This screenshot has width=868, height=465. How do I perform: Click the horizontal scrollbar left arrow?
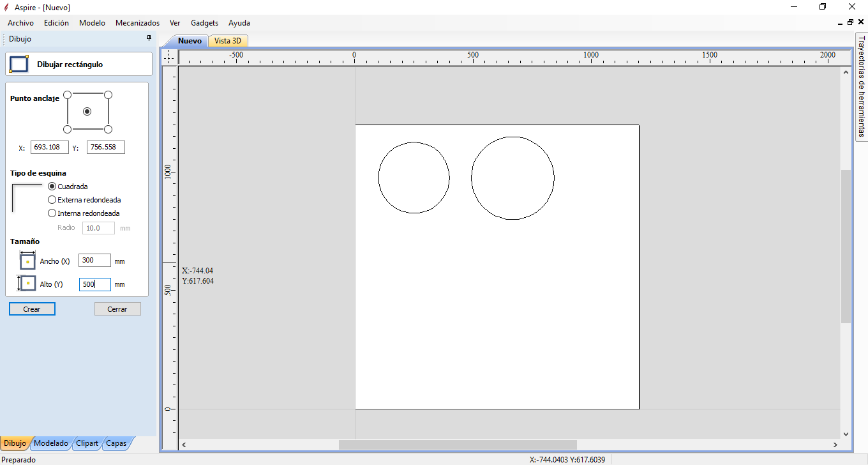pos(184,445)
